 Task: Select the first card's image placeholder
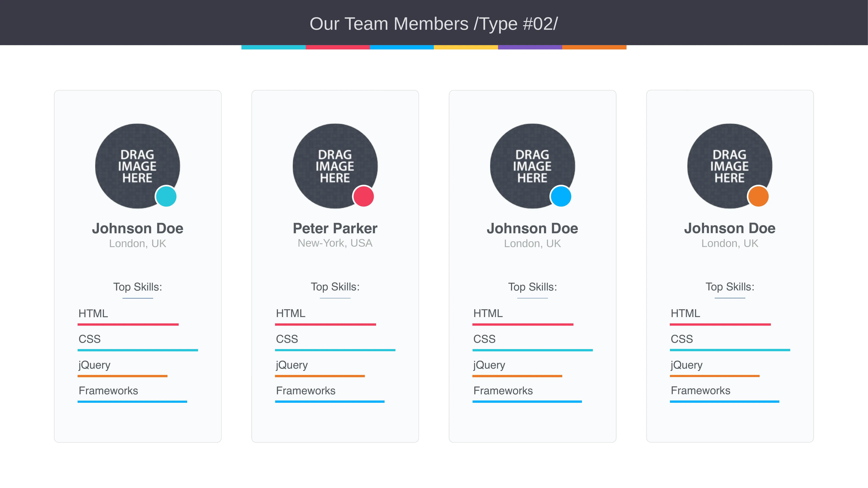click(x=138, y=166)
